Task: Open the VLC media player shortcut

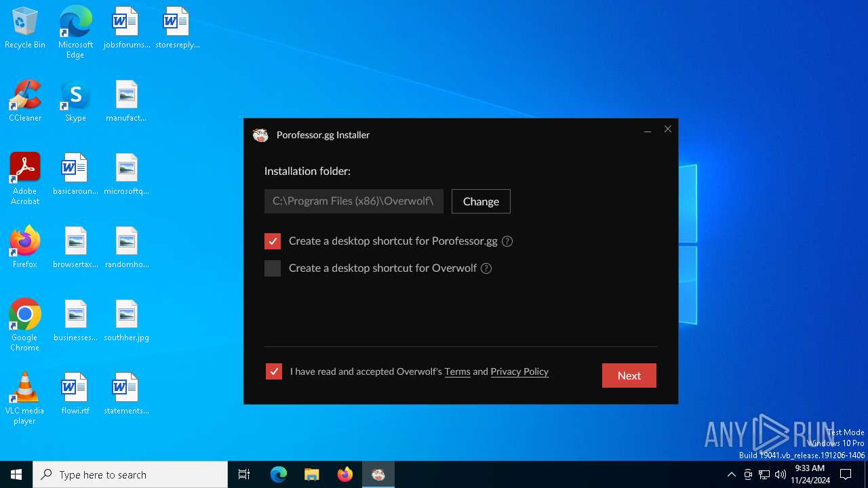Action: (25, 399)
